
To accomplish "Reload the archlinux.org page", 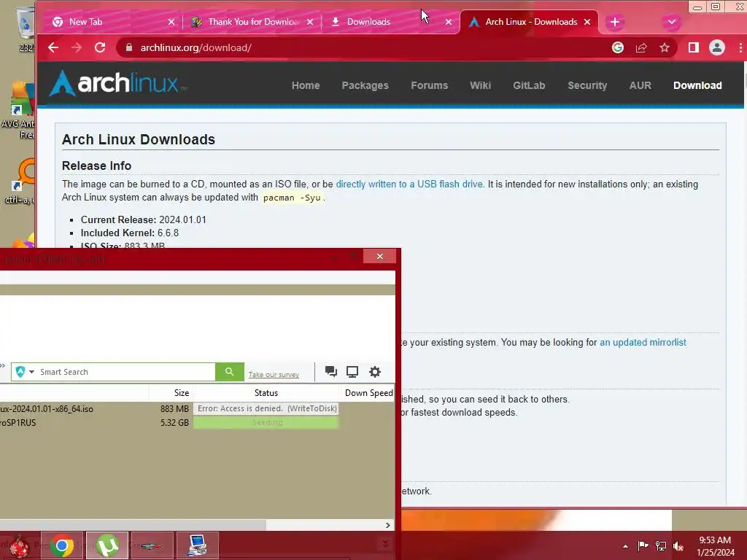I will (x=99, y=47).
